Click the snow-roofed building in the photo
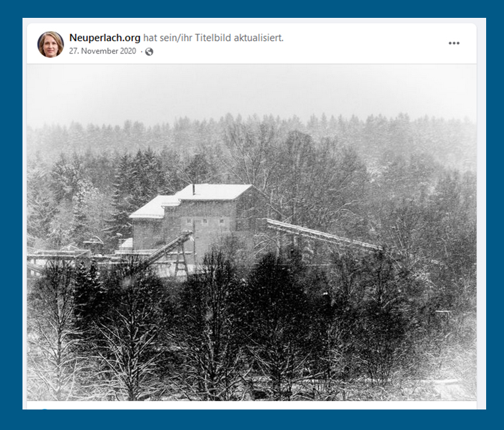504x430 pixels. tap(196, 218)
